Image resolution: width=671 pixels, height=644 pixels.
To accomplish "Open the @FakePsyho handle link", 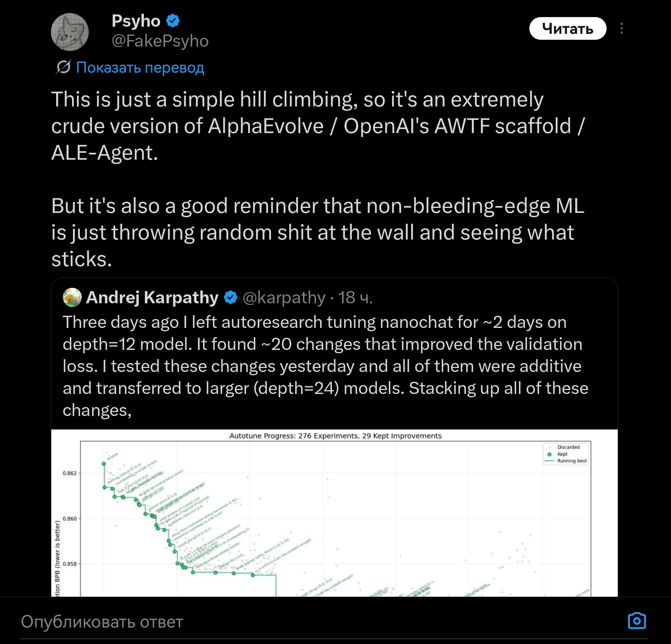I will coord(160,41).
